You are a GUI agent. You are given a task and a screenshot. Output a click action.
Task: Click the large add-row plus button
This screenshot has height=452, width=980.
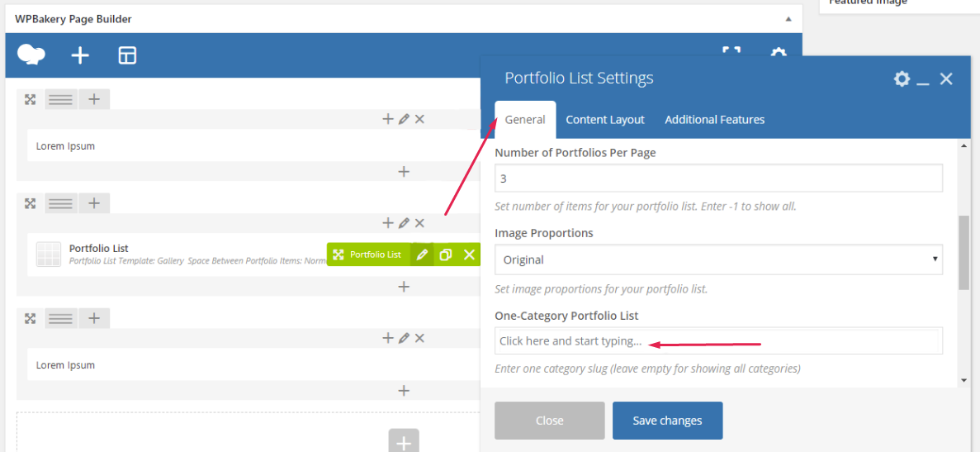point(404,440)
